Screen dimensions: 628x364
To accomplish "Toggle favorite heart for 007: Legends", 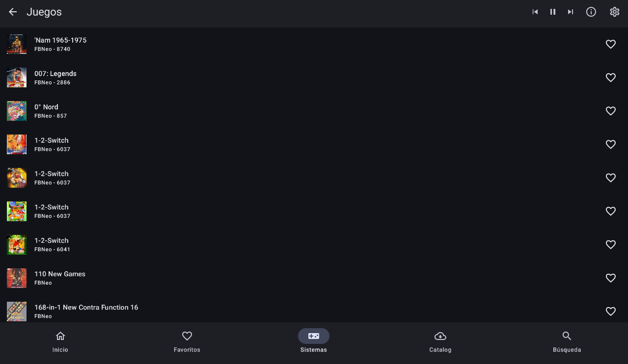I will 611,78.
